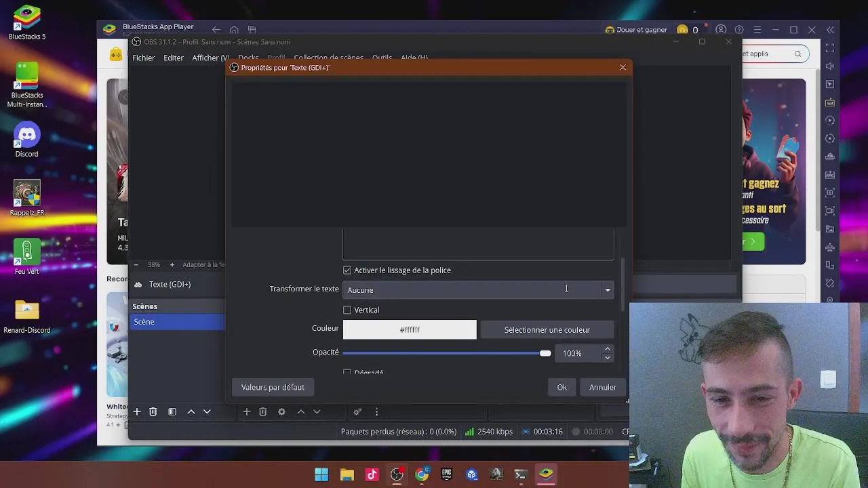The height and width of the screenshot is (488, 868).
Task: Open 'Transformer le texte' Aucune dropdown
Action: [x=478, y=290]
